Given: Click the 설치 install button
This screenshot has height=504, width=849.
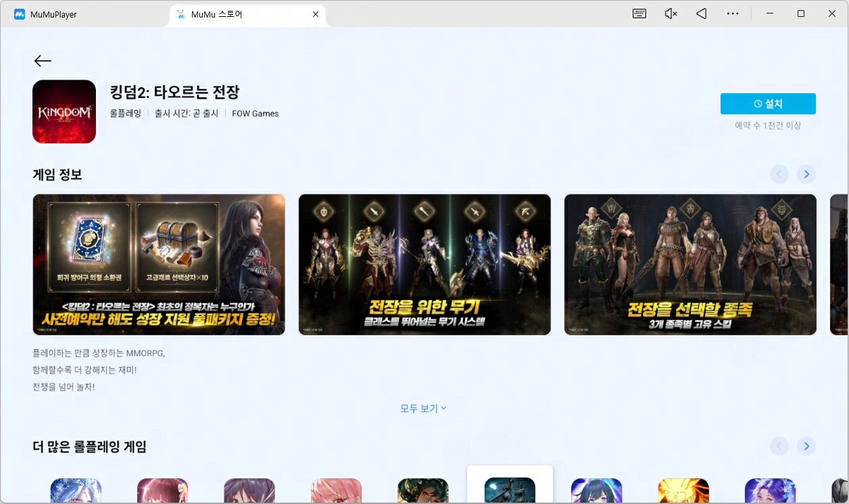Looking at the screenshot, I should pos(768,104).
